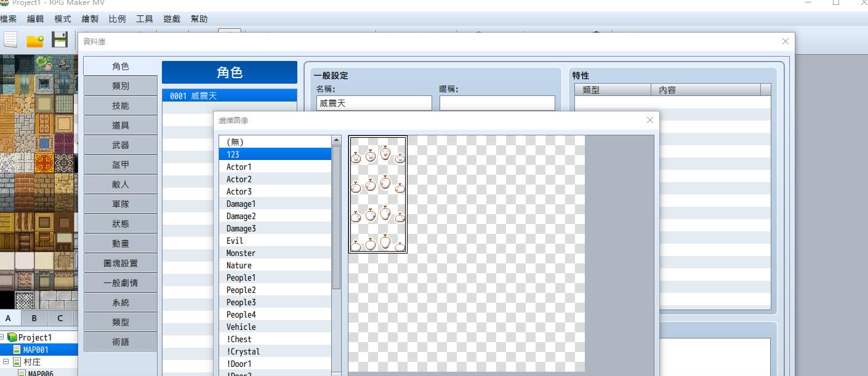The image size is (868, 376).
Task: Select the 武器 database tab
Action: (x=121, y=145)
